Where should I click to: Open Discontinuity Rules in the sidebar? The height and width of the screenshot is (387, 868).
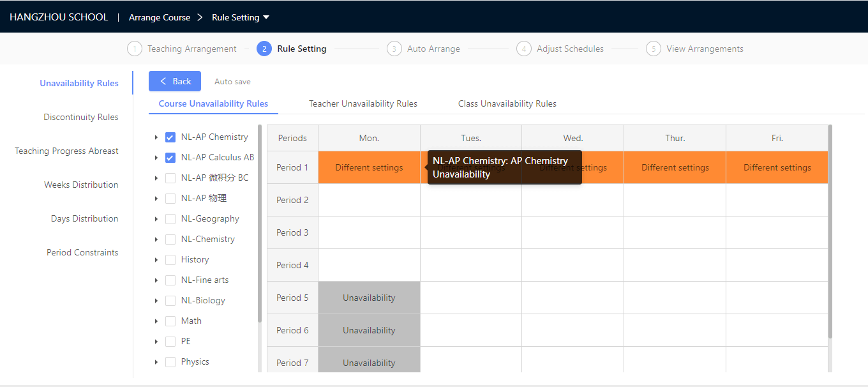point(81,117)
